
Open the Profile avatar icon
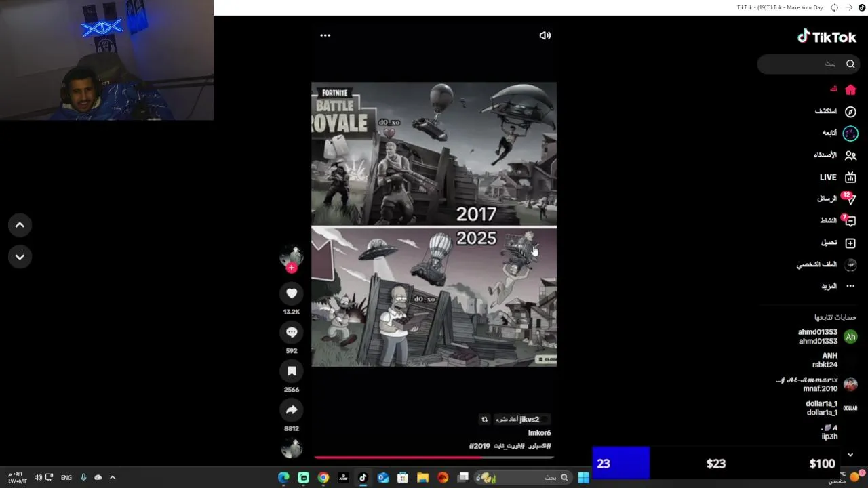850,264
